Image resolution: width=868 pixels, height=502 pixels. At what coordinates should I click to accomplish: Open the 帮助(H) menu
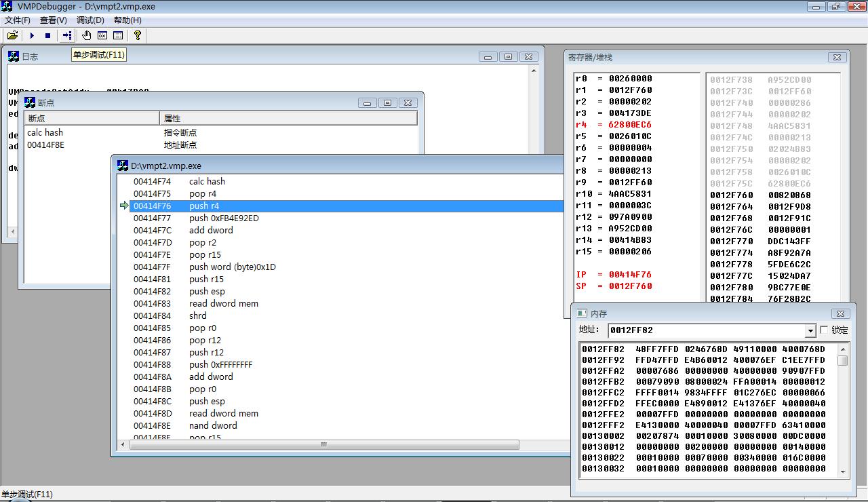point(127,20)
